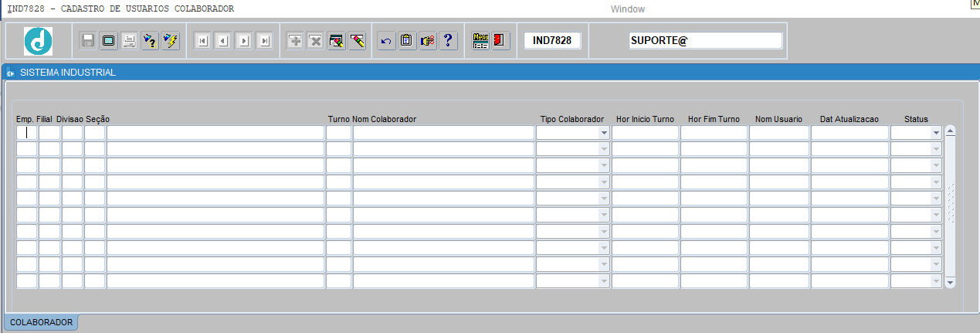980x333 pixels.
Task: Click the eraser clear form icon
Action: [357, 41]
